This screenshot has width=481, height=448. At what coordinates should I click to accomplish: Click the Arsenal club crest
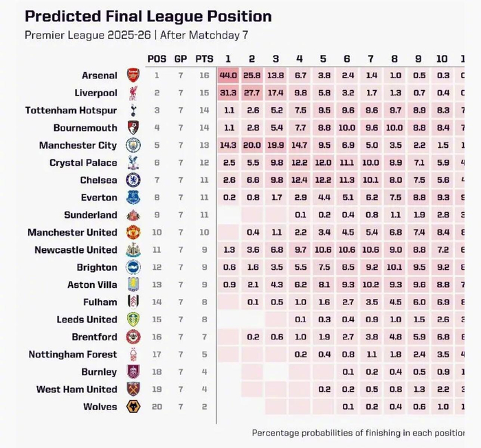pos(133,76)
